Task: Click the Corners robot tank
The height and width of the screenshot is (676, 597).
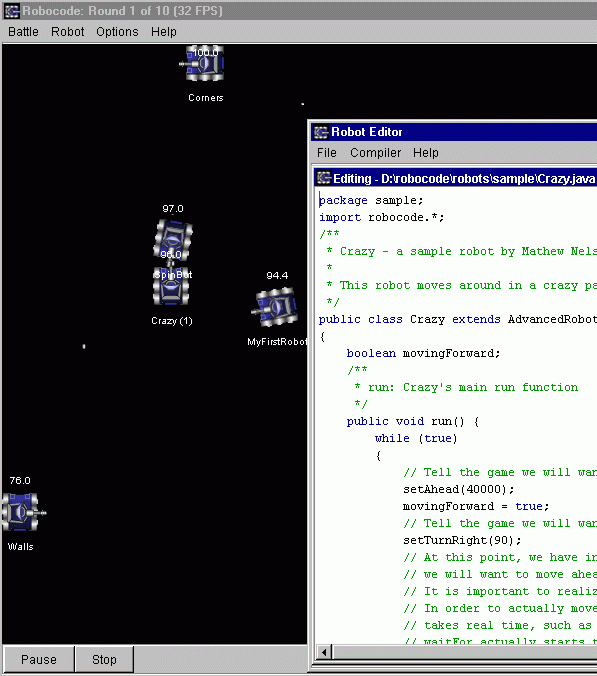Action: [x=203, y=64]
